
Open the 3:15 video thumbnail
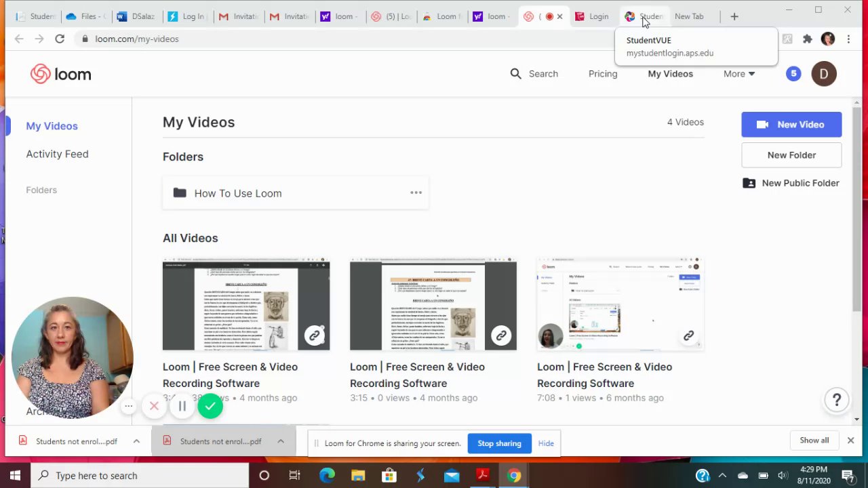click(433, 304)
